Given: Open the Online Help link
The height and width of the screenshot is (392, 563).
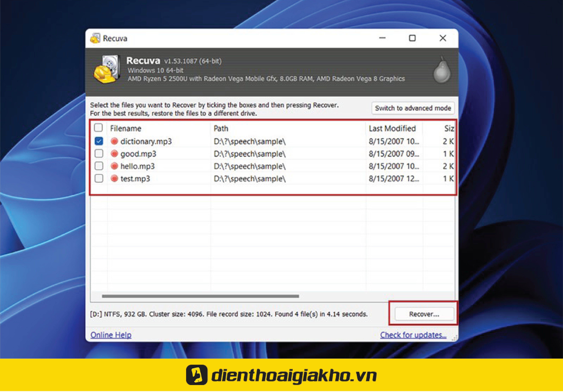Looking at the screenshot, I should (111, 335).
